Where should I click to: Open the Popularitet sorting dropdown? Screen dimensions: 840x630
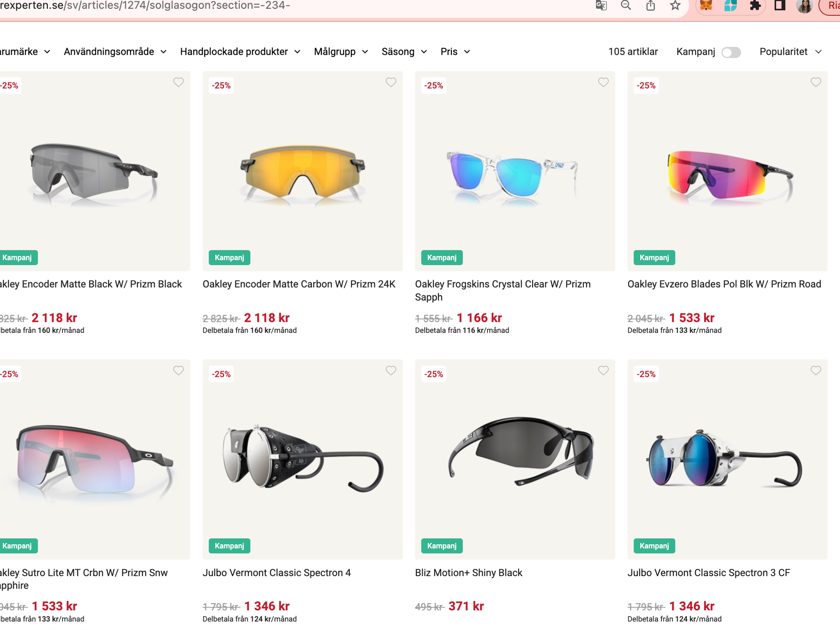790,52
